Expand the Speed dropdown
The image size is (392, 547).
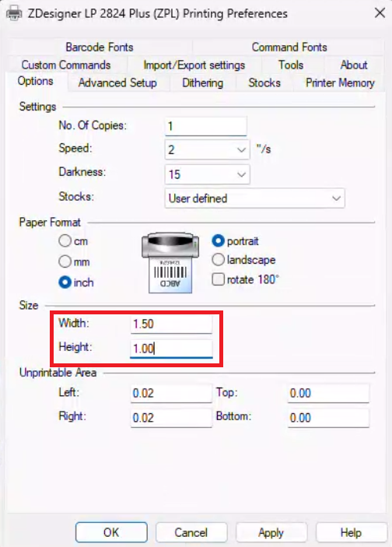(x=207, y=149)
